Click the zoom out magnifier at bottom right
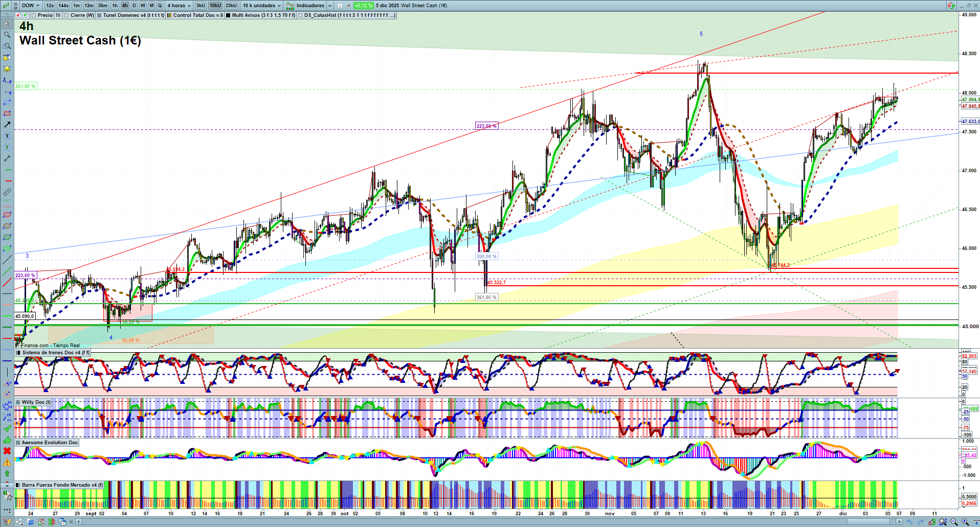 pos(954,522)
